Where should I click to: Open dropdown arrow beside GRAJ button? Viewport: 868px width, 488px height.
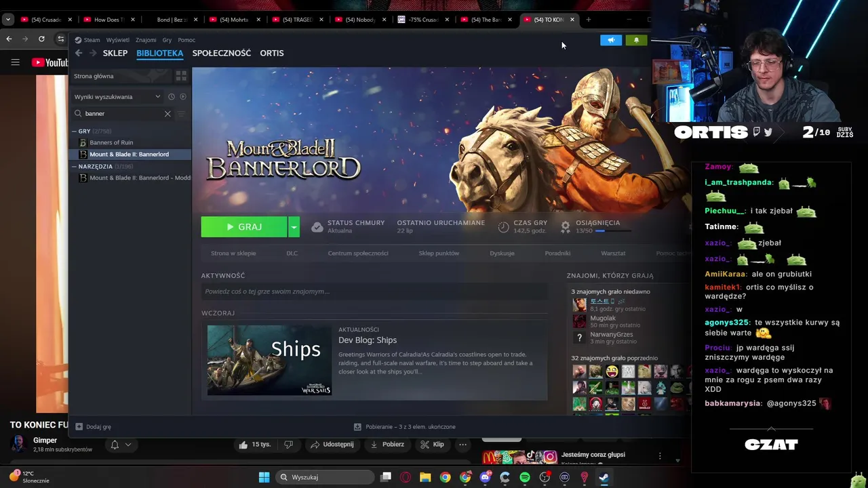294,227
